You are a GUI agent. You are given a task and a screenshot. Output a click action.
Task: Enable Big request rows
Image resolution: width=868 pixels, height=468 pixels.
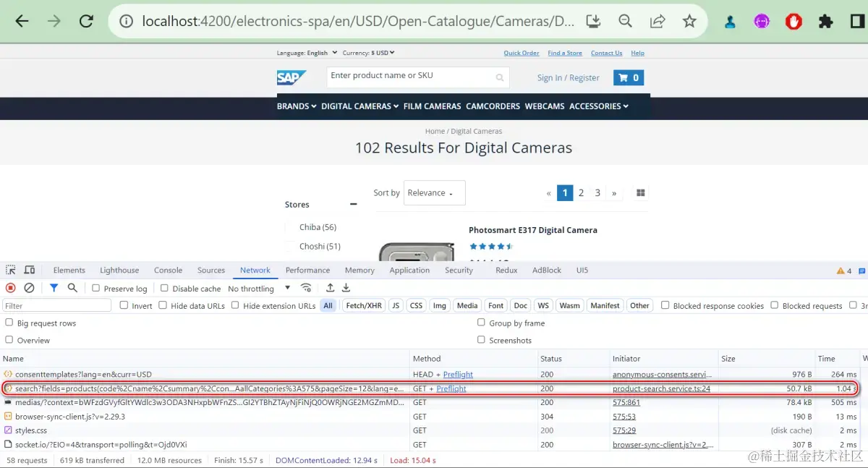tap(9, 323)
